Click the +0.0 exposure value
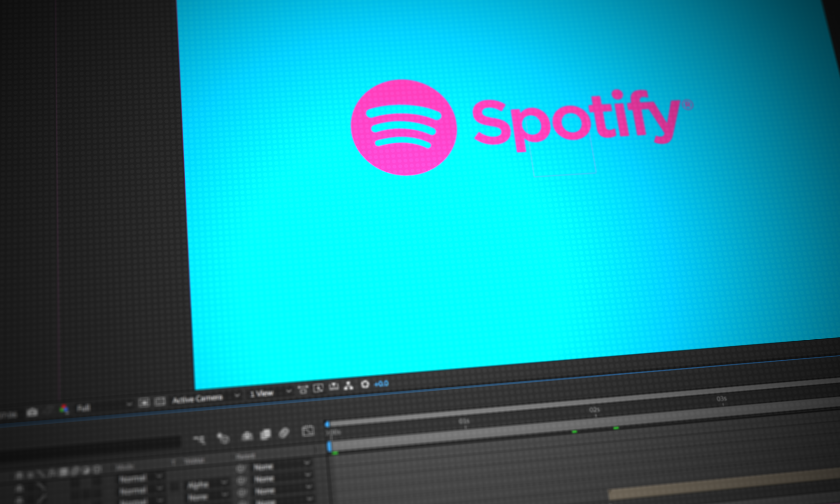This screenshot has width=840, height=504. [381, 383]
